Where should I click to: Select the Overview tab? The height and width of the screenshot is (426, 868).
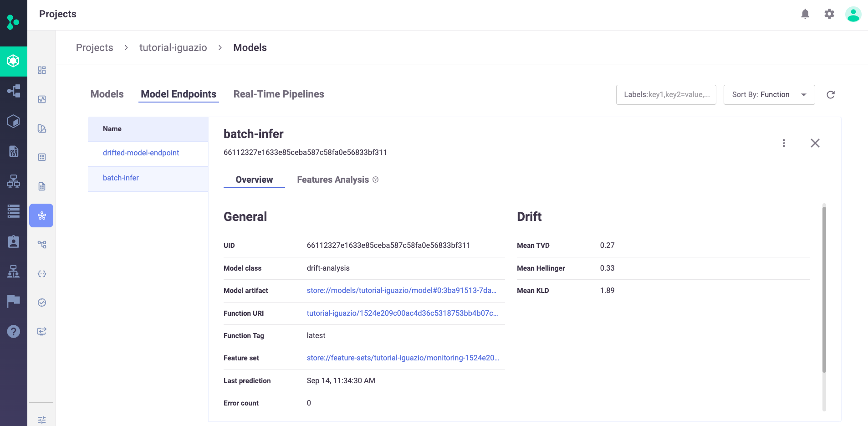click(254, 180)
